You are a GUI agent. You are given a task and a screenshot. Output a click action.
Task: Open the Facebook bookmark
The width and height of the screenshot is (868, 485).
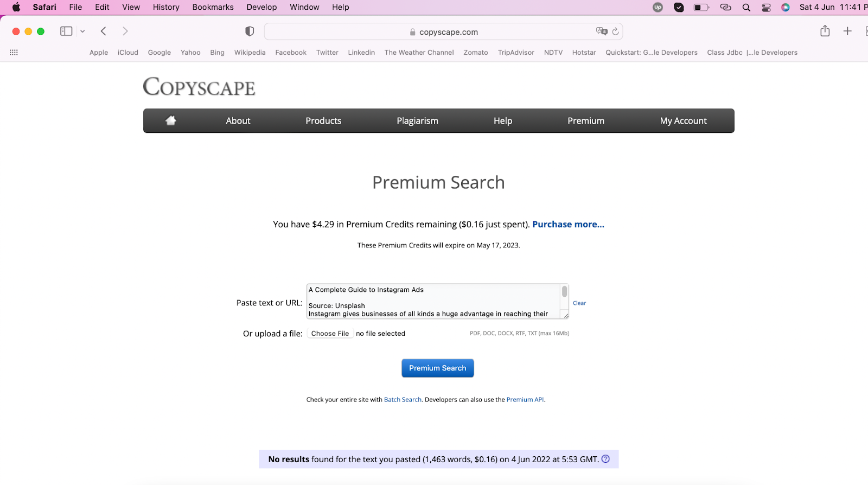click(291, 53)
